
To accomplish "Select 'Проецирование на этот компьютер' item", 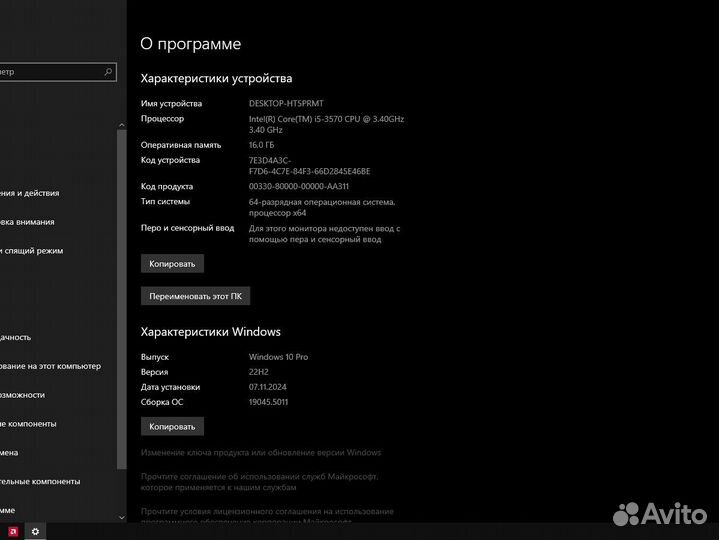I will [x=50, y=366].
